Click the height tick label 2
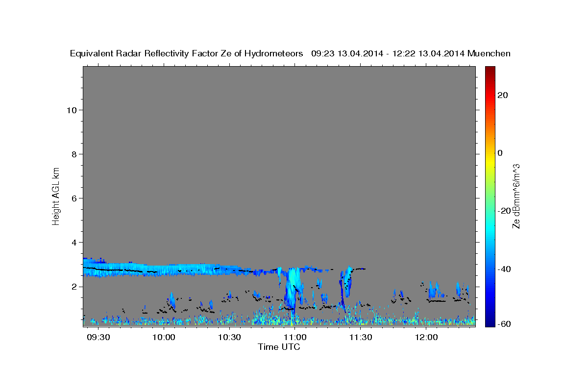The height and width of the screenshot is (392, 588). tap(74, 287)
